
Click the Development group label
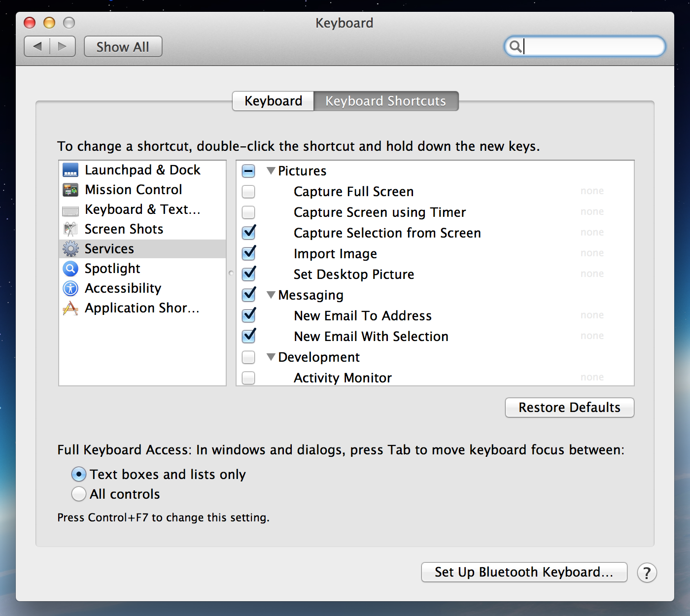click(319, 357)
